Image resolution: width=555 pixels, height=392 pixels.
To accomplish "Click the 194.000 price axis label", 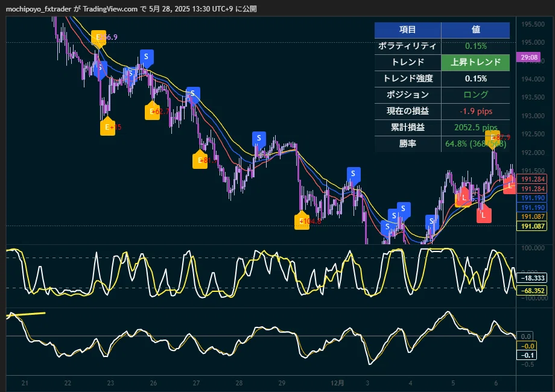I will pyautogui.click(x=533, y=79).
